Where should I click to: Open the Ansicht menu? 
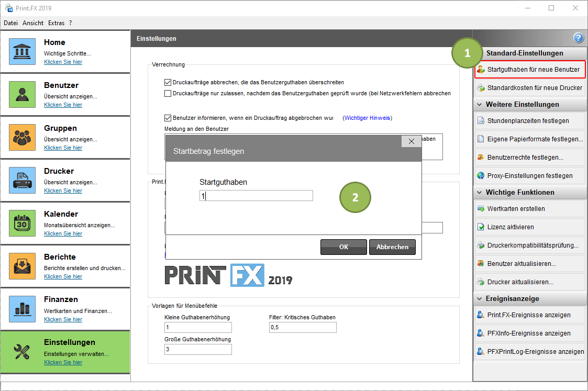[x=33, y=23]
